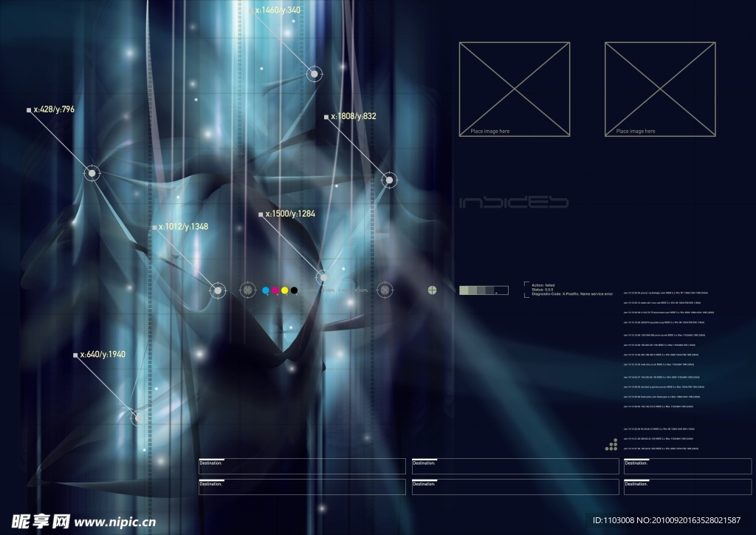Click the square handle beside x:1808/y:832
Screen dimensions: 756x535
[x=326, y=117]
